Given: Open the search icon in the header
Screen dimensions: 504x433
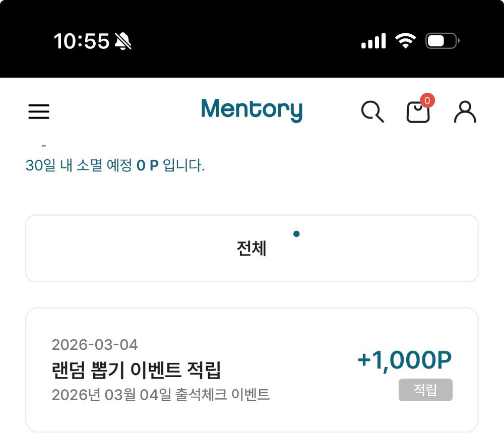Looking at the screenshot, I should (373, 111).
